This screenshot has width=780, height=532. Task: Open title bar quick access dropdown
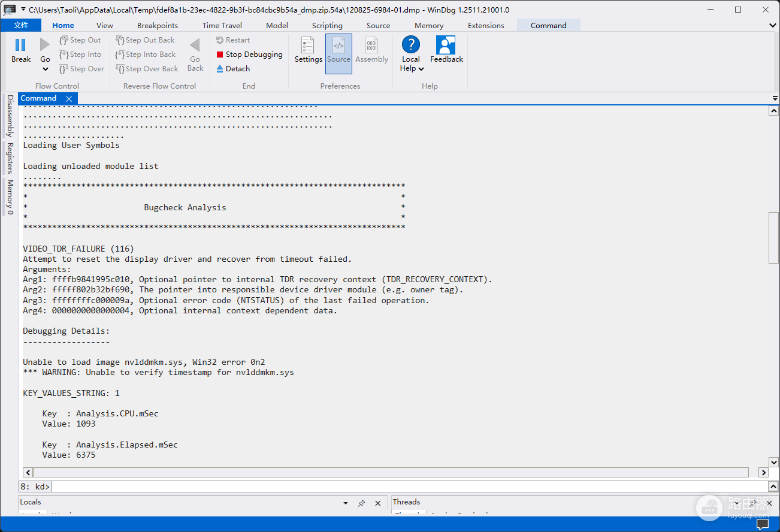23,10
